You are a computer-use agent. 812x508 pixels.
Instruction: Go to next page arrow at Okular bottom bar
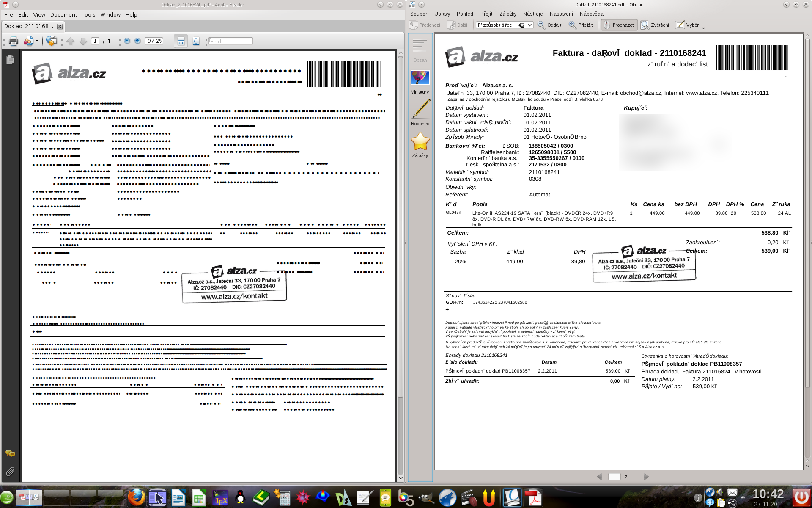pos(646,477)
